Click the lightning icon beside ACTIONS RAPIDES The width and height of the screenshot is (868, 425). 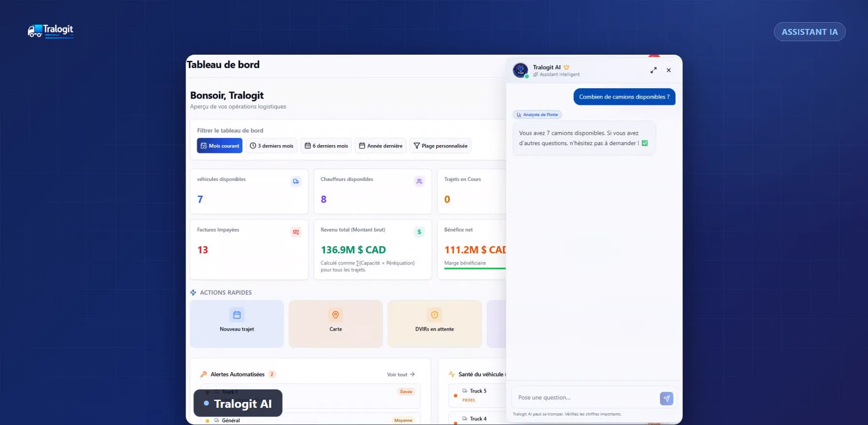coord(193,293)
